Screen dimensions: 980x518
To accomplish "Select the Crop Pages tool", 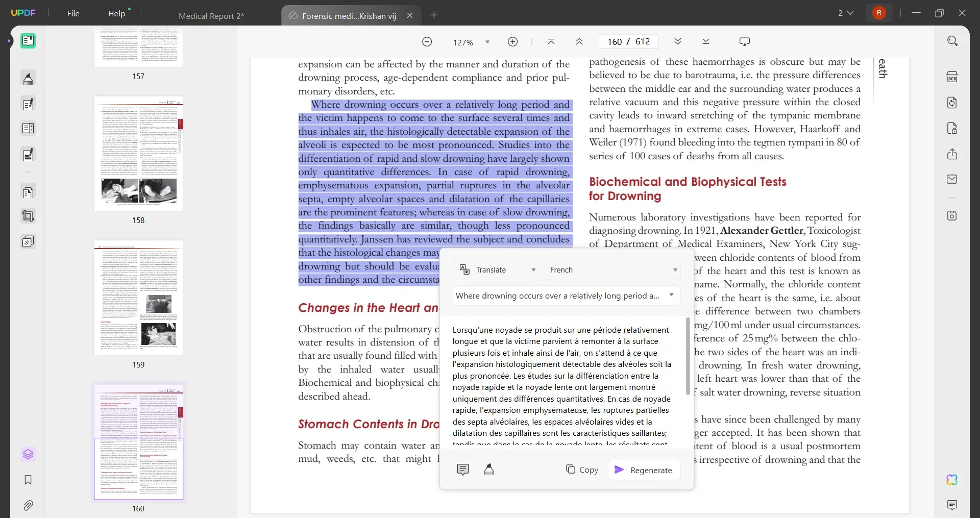I will [28, 216].
